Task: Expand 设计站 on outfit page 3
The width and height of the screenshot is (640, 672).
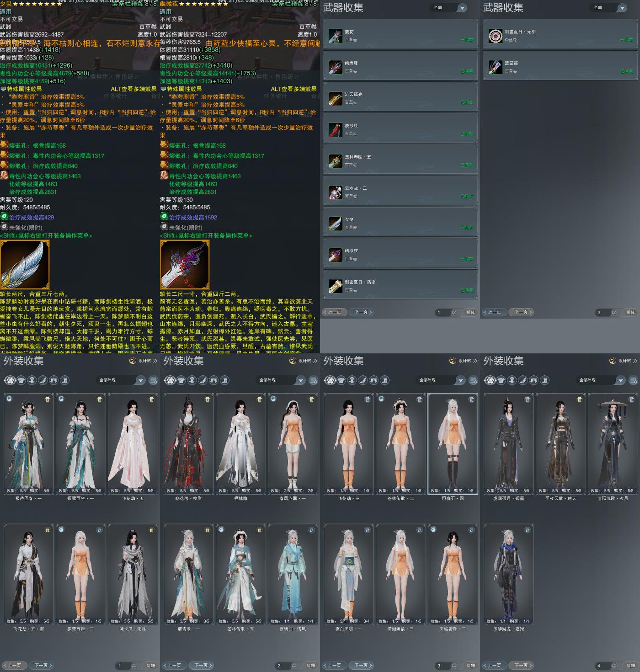Action: 463,361
